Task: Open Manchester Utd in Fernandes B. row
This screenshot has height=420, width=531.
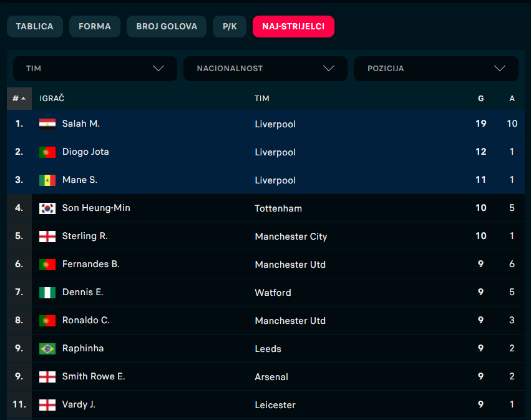Action: pyautogui.click(x=290, y=265)
